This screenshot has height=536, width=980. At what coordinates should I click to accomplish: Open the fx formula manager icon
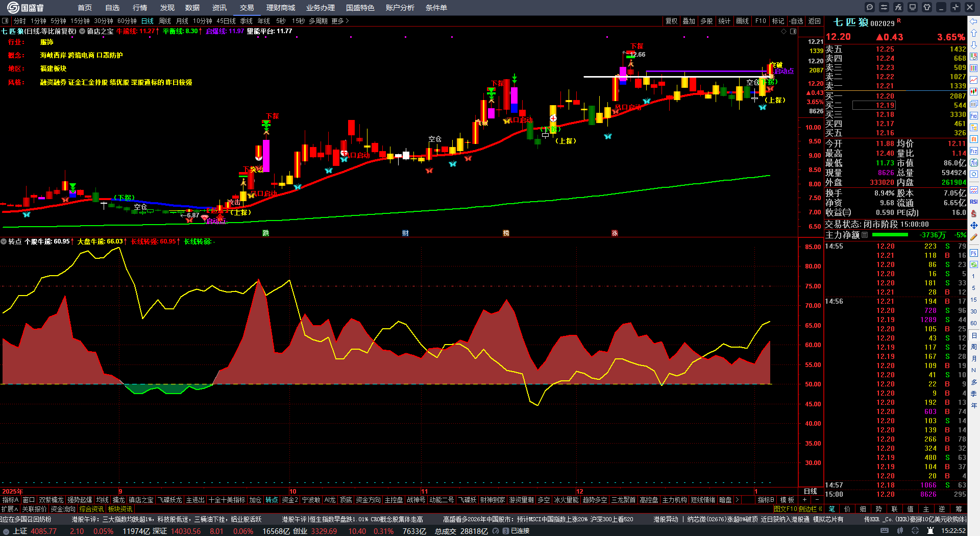click(898, 7)
